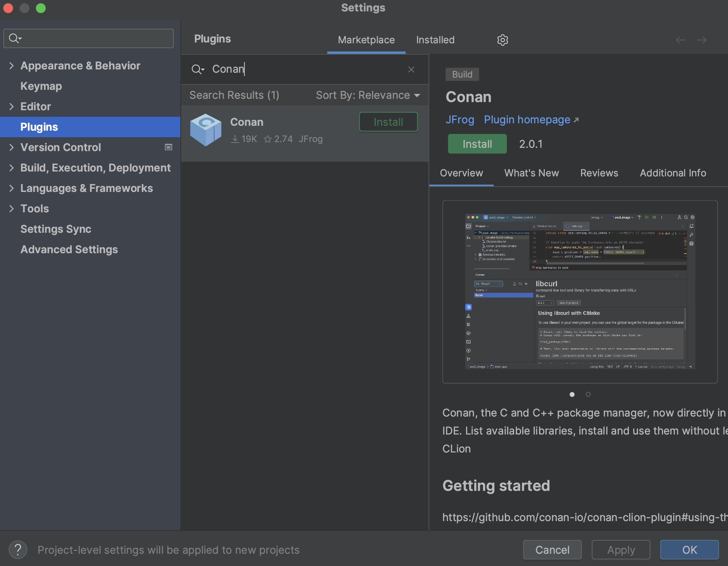This screenshot has height=566, width=728.
Task: Click the star rating icon next to 2.74
Action: click(268, 139)
